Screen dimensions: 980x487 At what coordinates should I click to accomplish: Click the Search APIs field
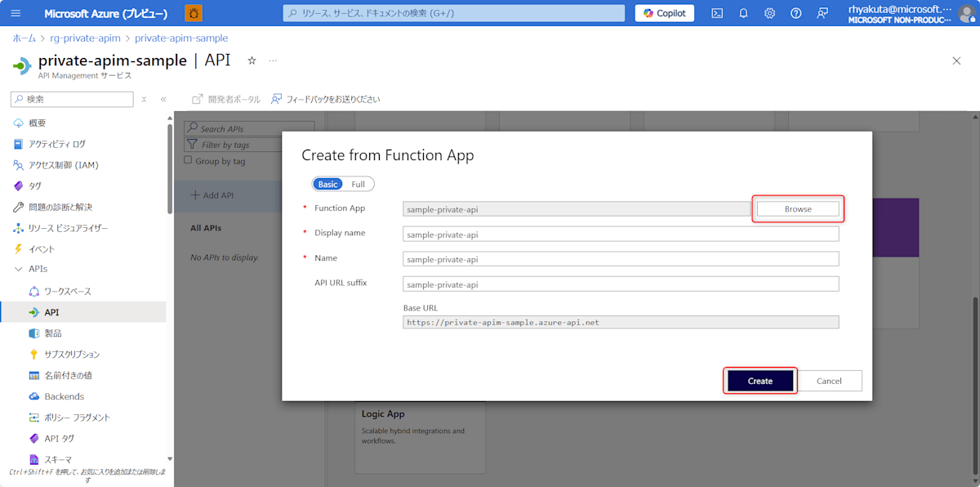(x=248, y=129)
